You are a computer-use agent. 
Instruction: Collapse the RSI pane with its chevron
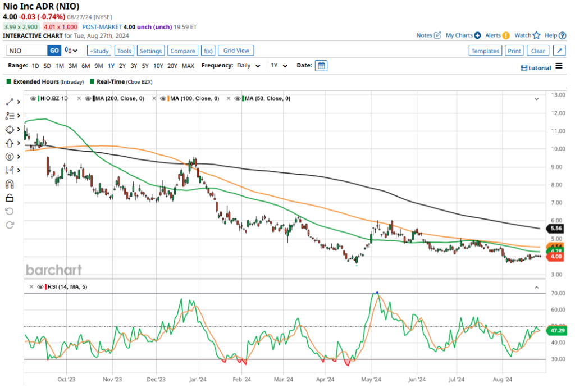[x=536, y=287]
